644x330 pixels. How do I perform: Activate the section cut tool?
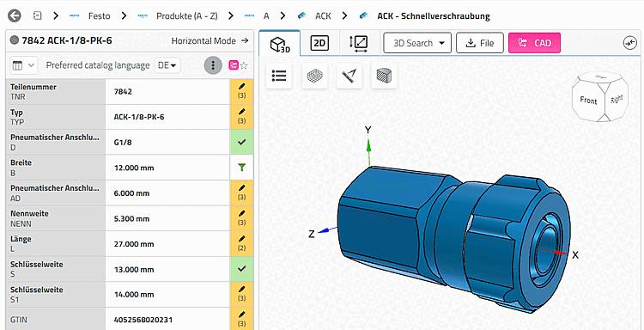384,76
